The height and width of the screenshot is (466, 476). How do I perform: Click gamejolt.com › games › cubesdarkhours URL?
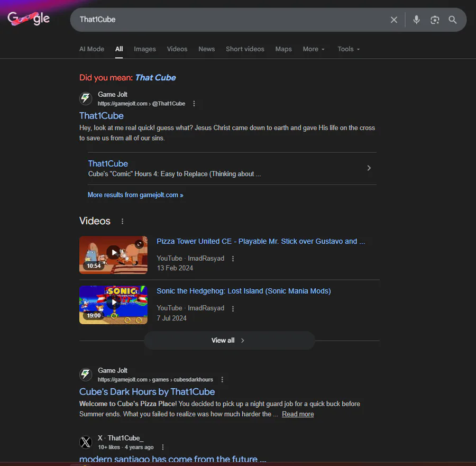tap(155, 379)
